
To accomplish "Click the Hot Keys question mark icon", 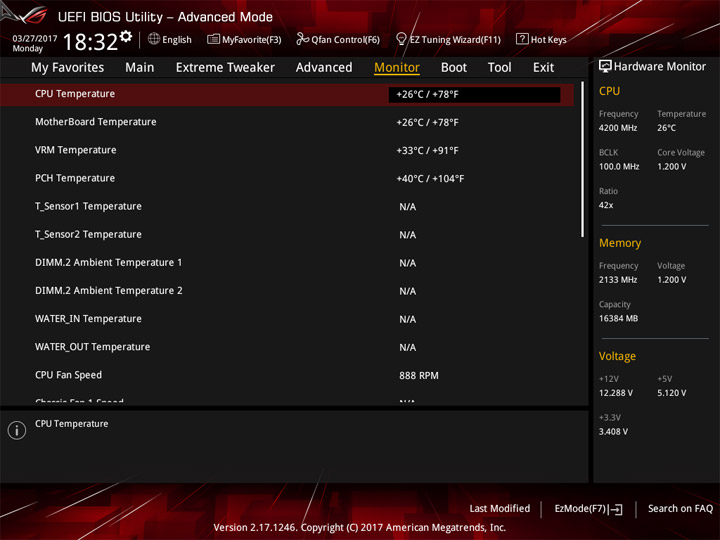I will click(x=522, y=39).
